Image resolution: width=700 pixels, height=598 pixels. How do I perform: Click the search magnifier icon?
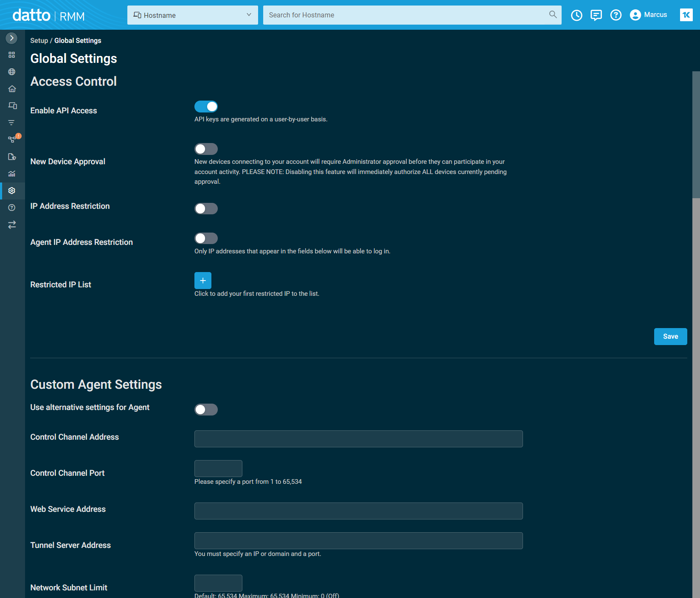pyautogui.click(x=553, y=14)
